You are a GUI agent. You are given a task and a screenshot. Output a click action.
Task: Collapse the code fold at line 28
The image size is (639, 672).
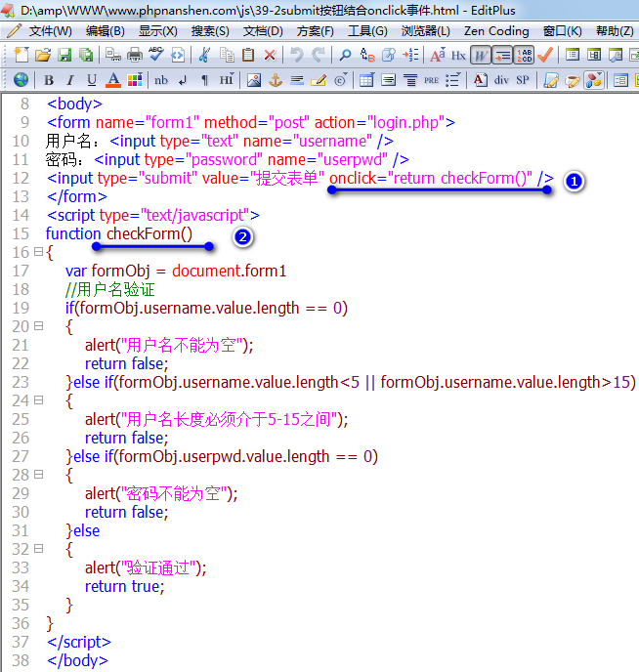(x=38, y=474)
